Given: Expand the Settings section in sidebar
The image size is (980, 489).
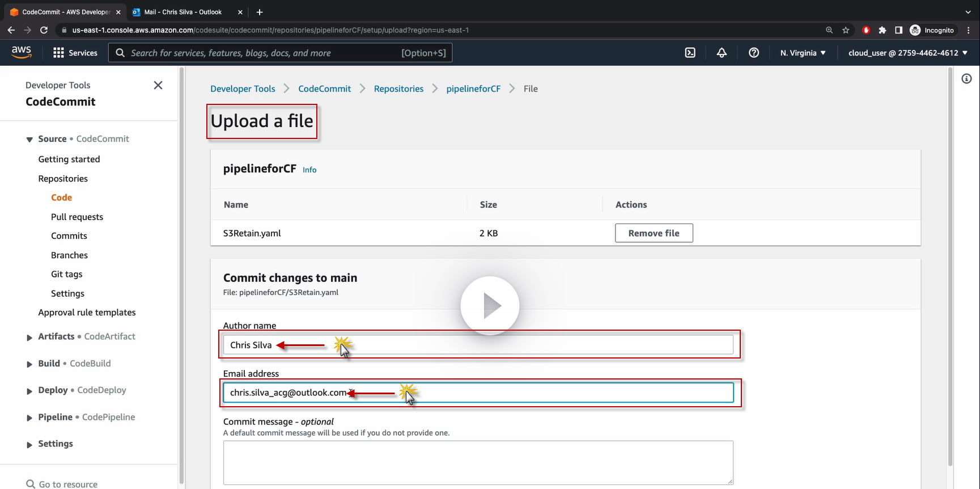Looking at the screenshot, I should coord(29,445).
